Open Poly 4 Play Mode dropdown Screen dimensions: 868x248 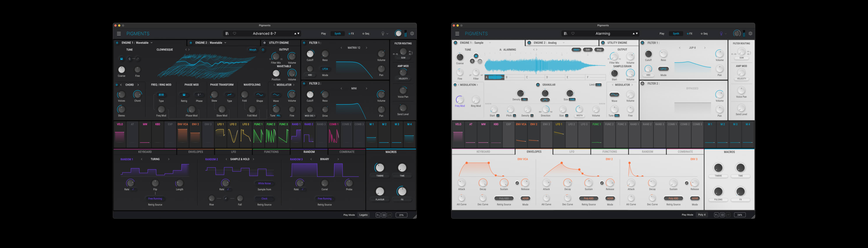click(702, 215)
